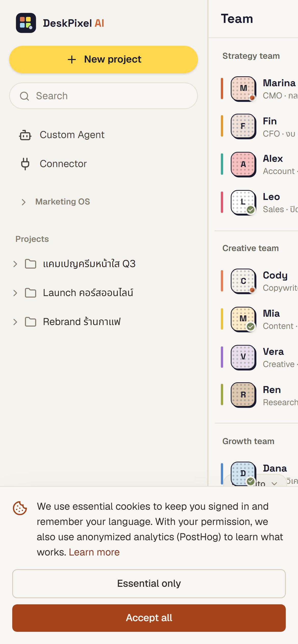The width and height of the screenshot is (298, 644).
Task: Follow the Learn more link
Action: click(x=94, y=552)
